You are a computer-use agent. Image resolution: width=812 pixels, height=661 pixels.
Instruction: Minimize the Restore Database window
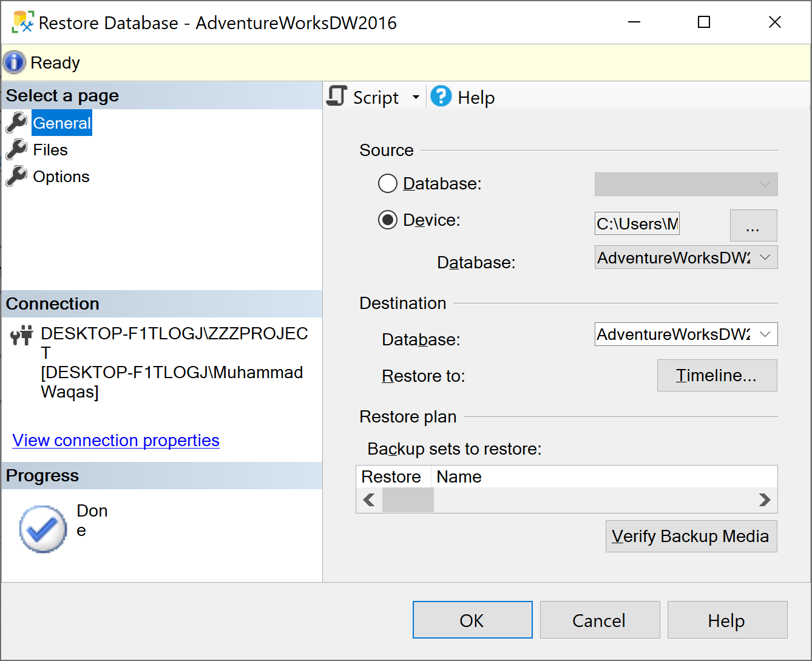pyautogui.click(x=634, y=22)
